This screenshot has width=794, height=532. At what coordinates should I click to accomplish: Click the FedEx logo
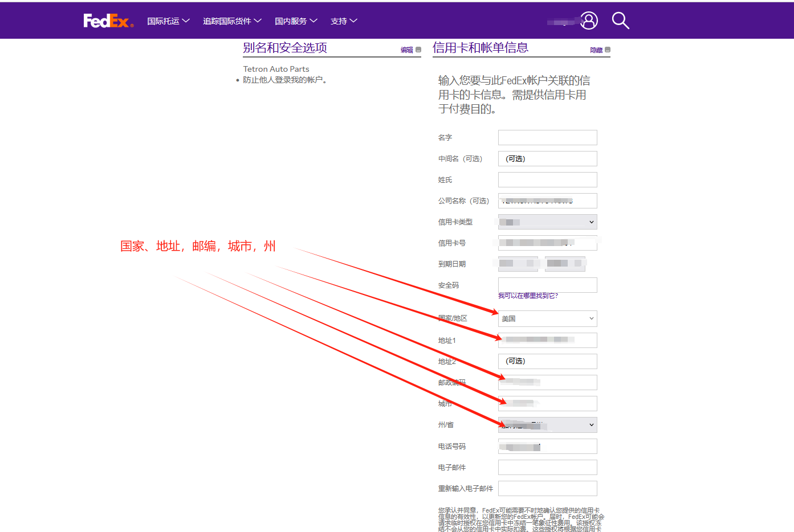click(108, 21)
